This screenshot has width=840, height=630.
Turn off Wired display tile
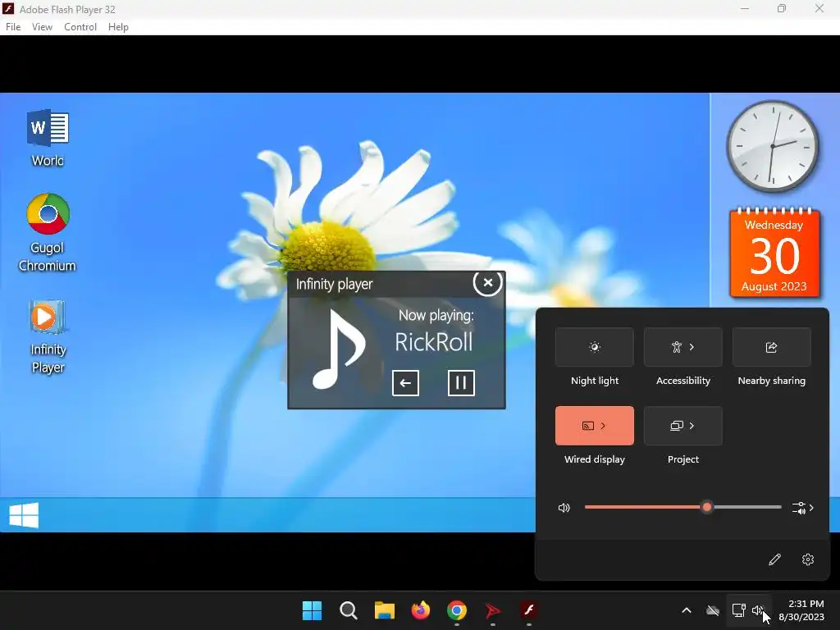(x=595, y=426)
